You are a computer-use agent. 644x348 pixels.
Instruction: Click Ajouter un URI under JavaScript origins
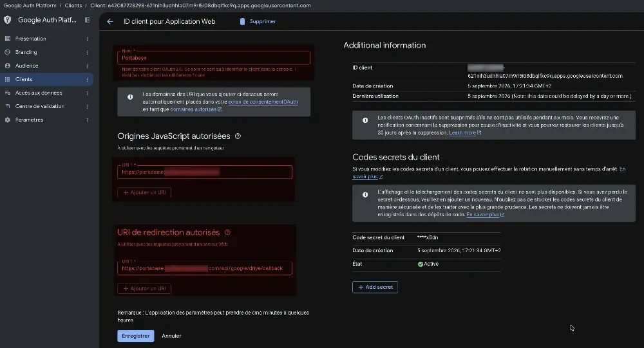coord(144,192)
